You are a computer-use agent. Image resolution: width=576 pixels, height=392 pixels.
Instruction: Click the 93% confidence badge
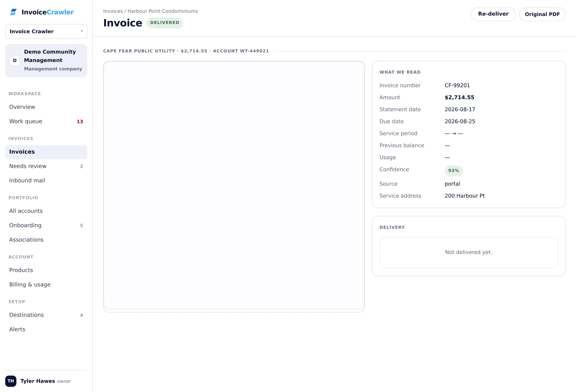pos(454,171)
